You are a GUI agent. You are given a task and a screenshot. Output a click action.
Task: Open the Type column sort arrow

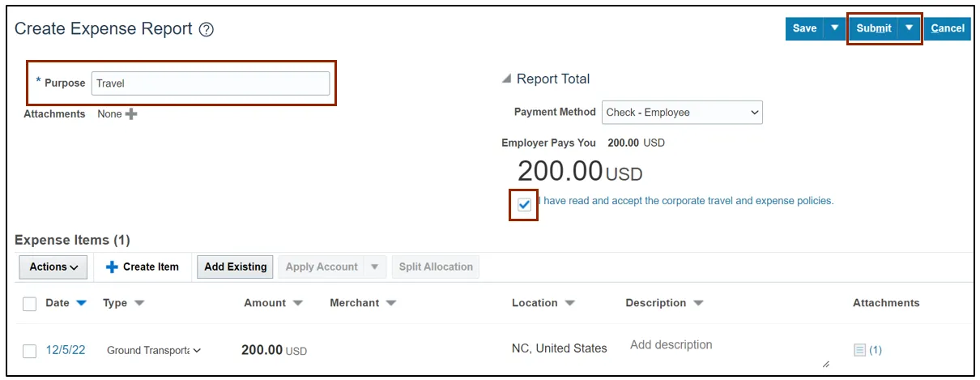tap(139, 303)
